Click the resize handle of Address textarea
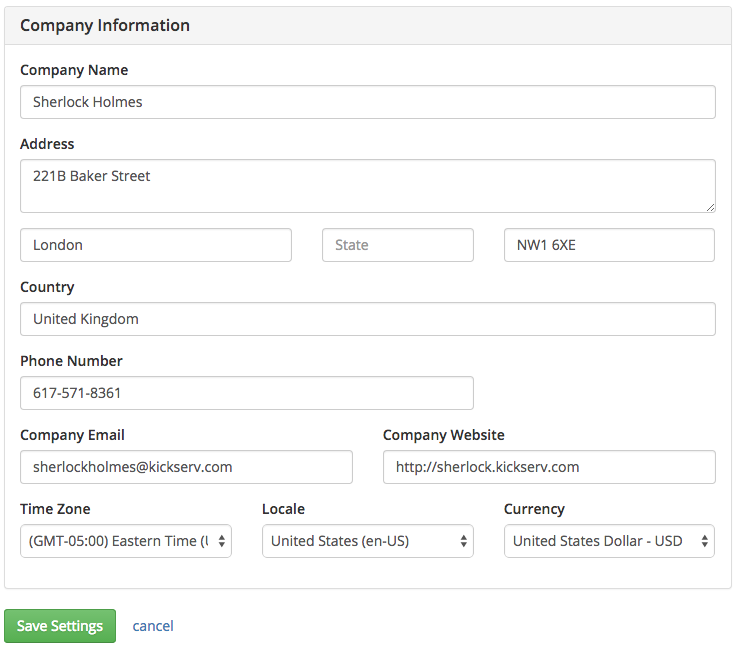Screen dimensions: 735x648 coord(710,207)
